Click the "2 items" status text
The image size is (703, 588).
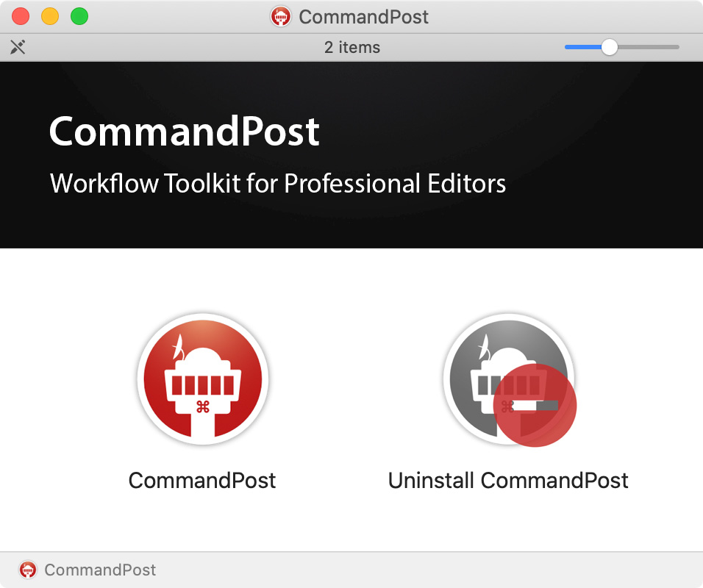(x=352, y=47)
